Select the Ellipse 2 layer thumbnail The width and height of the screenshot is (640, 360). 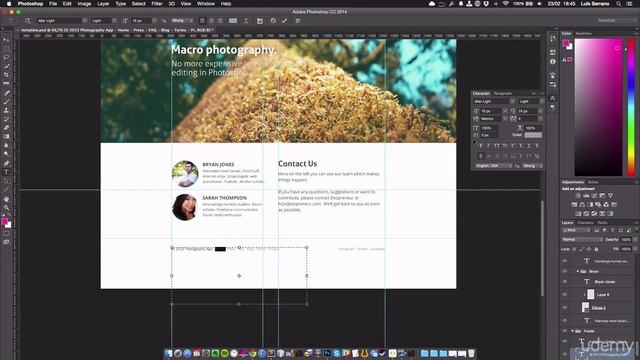(x=585, y=307)
